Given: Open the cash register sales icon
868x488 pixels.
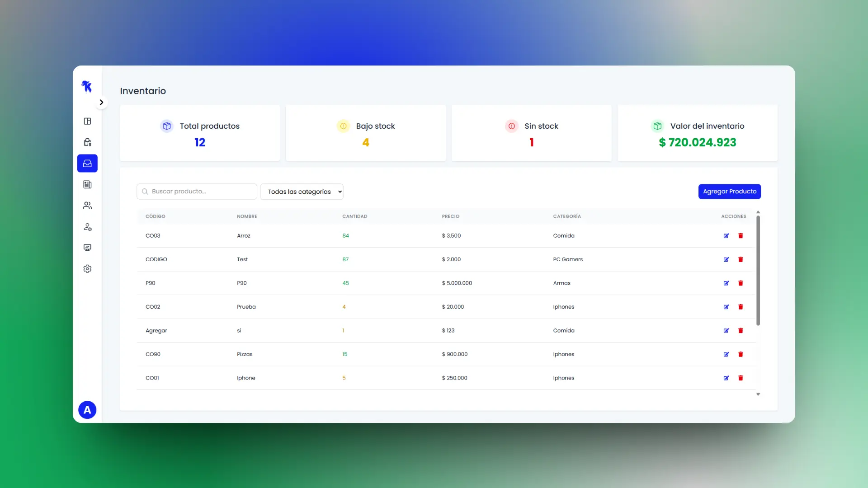Looking at the screenshot, I should pyautogui.click(x=87, y=142).
